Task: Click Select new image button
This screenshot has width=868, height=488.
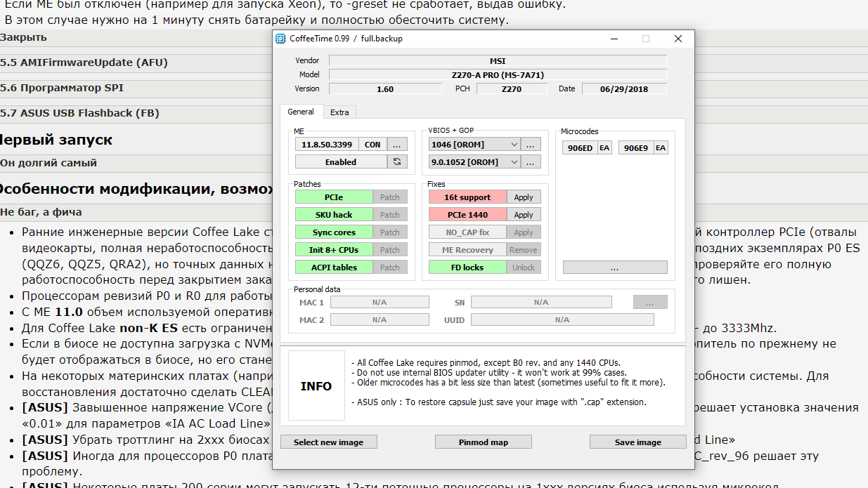Action: (x=329, y=442)
